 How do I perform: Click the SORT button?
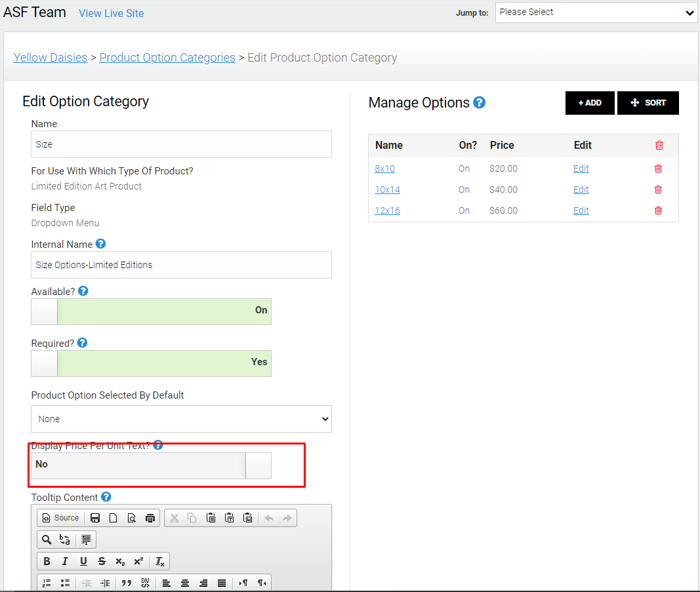[648, 103]
